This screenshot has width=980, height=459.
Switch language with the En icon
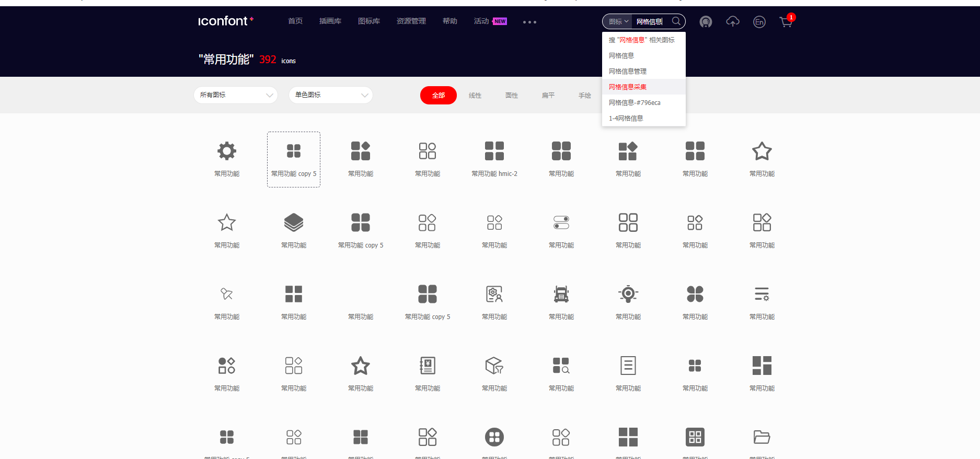pyautogui.click(x=759, y=22)
